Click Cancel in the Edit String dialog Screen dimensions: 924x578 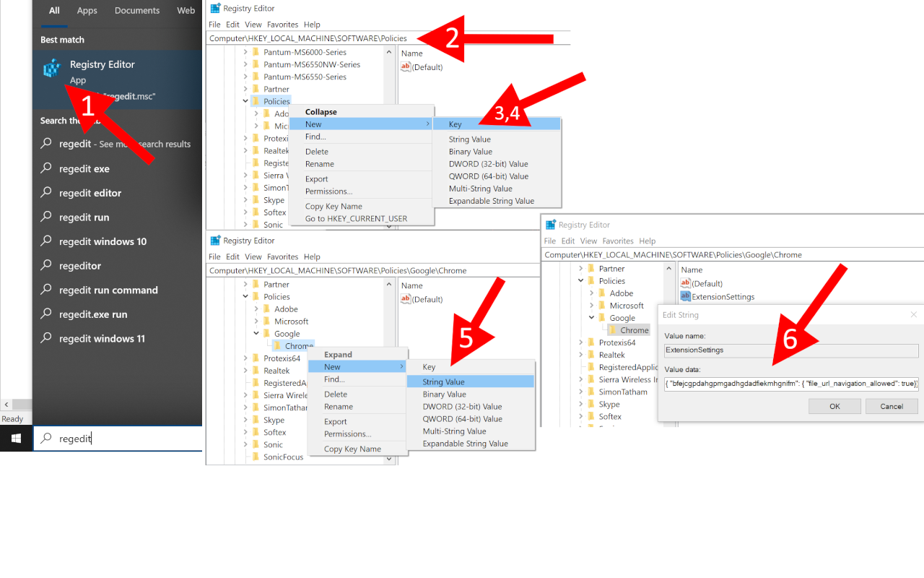[892, 406]
